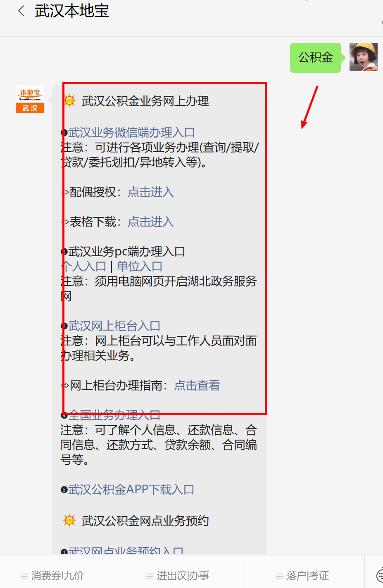The width and height of the screenshot is (383, 588).
Task: Open 点击进入 link for 配偶授权
Action: 151,192
